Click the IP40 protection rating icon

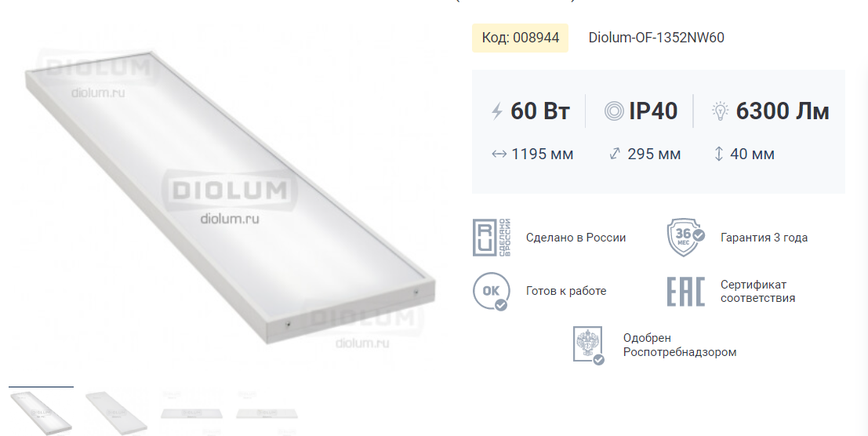tap(614, 111)
